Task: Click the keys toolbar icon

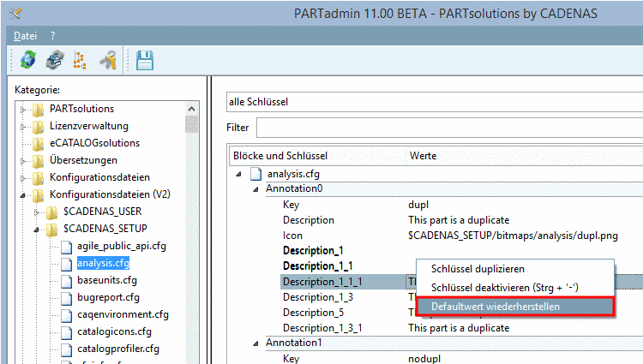Action: click(x=107, y=61)
